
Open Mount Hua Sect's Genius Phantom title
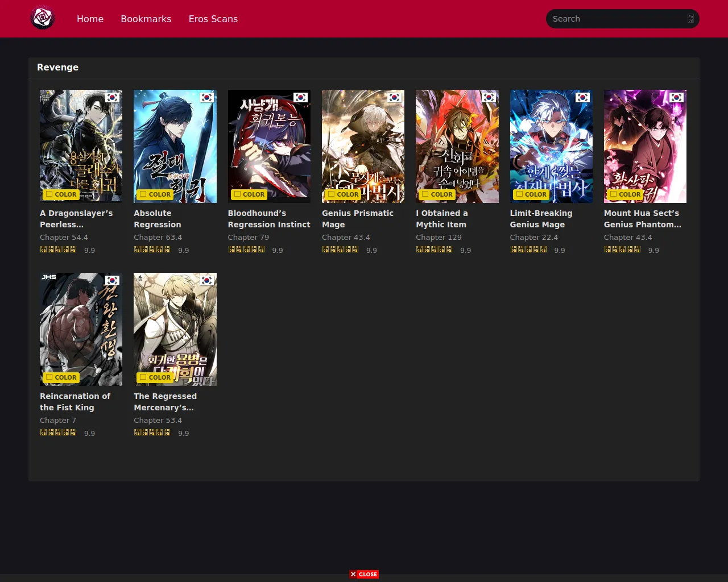coord(643,219)
